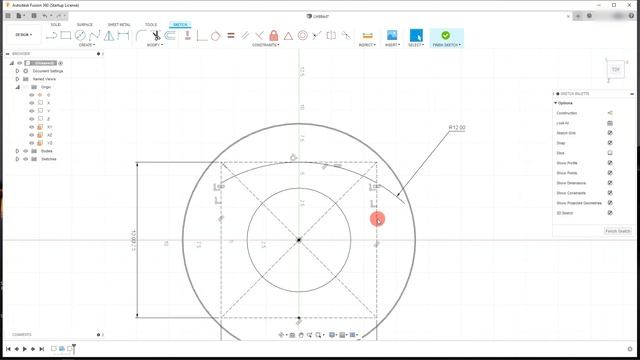
Task: Select the Pan hand tool
Action: click(301, 335)
